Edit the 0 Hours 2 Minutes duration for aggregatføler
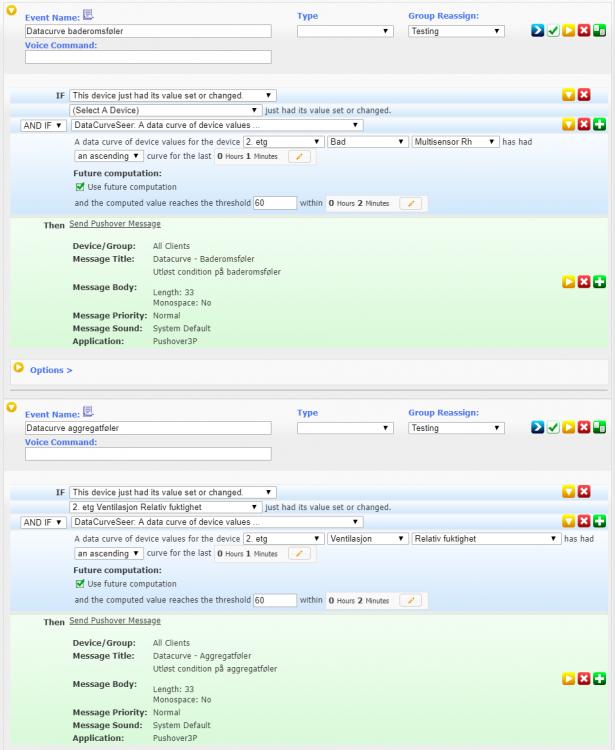This screenshot has width=615, height=750. (410, 600)
